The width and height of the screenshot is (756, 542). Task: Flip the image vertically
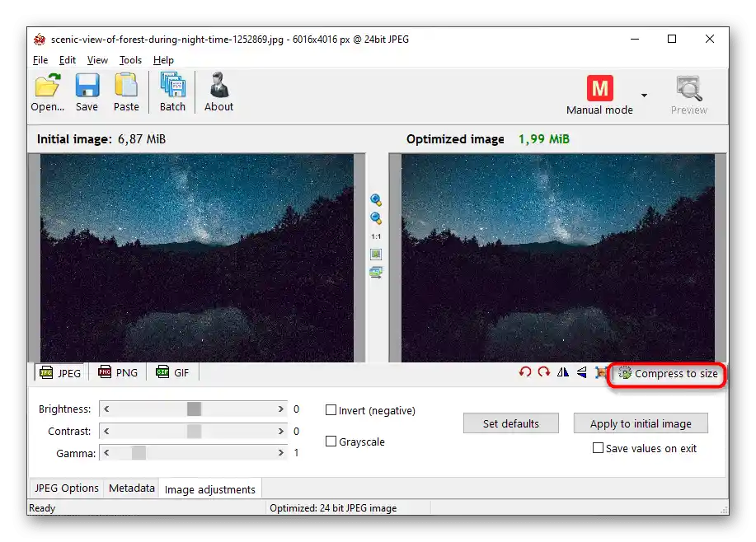(582, 372)
